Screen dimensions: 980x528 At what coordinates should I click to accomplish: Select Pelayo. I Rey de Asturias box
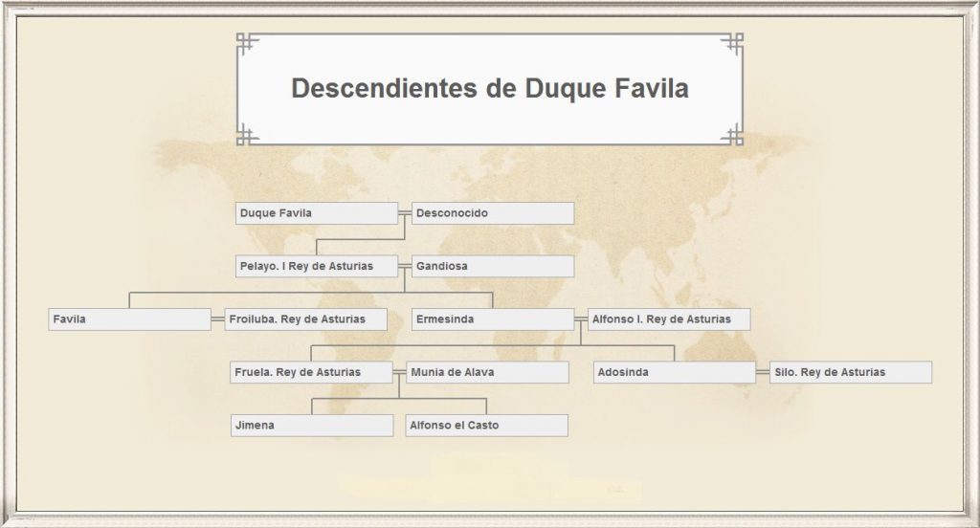[x=316, y=266]
